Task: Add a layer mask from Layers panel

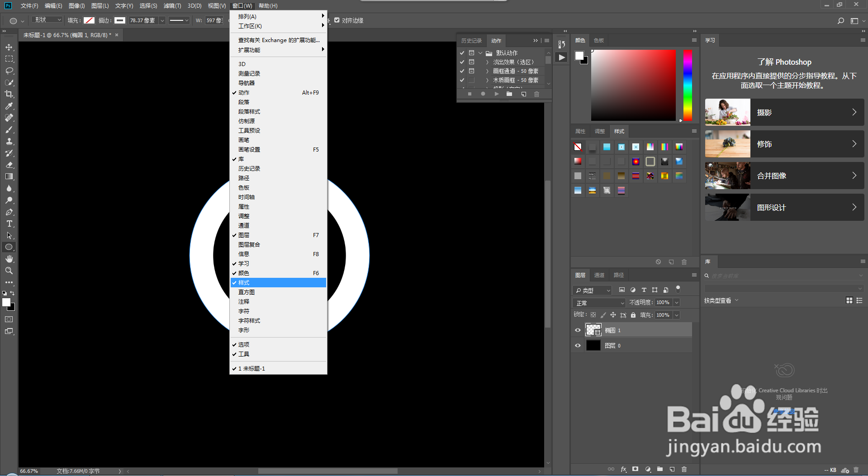Action: point(636,469)
